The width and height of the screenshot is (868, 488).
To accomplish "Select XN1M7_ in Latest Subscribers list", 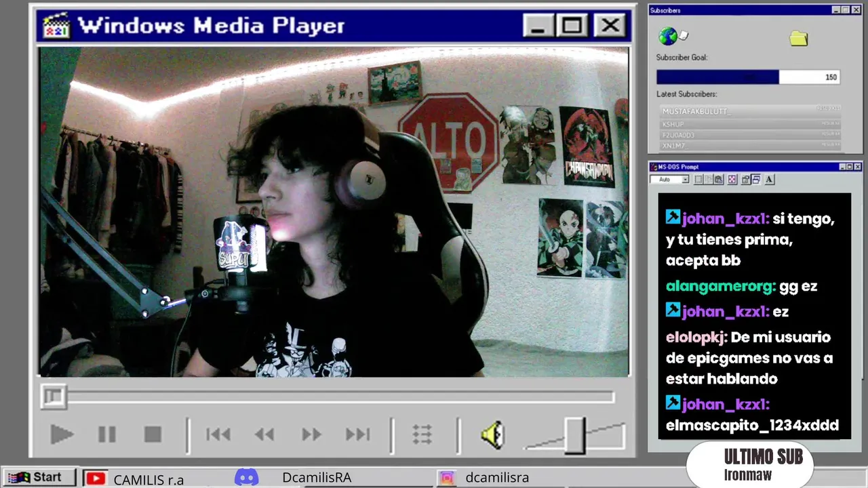I will coord(751,146).
